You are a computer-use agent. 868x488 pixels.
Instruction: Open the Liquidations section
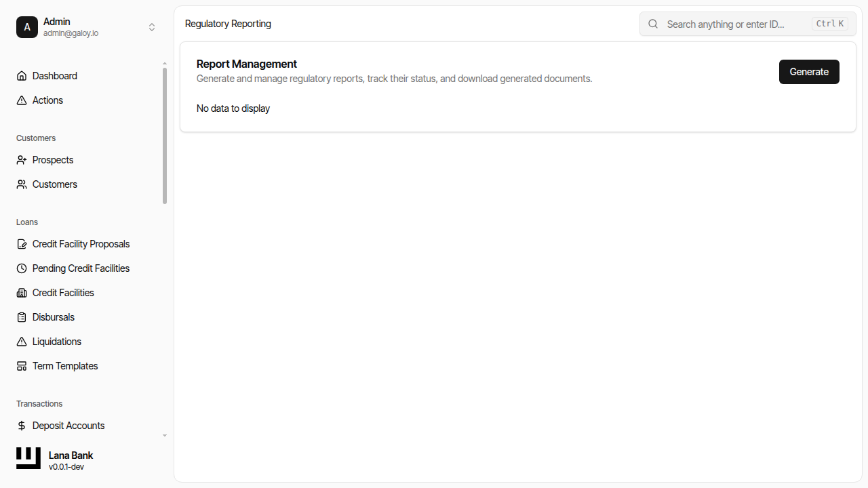tap(56, 341)
